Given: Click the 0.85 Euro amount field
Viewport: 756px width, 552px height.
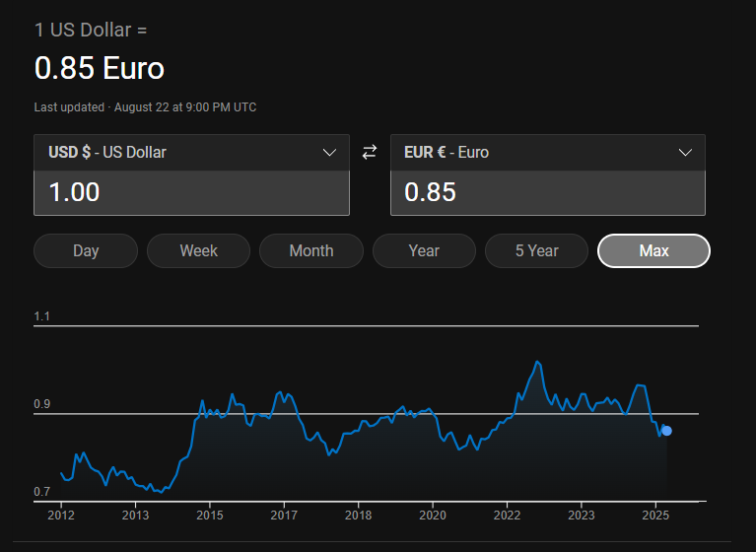Looking at the screenshot, I should point(548,192).
